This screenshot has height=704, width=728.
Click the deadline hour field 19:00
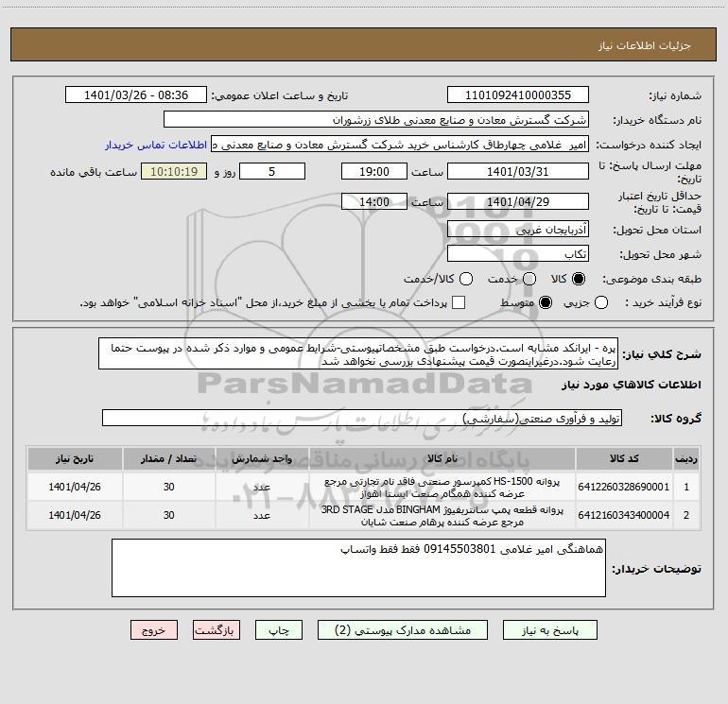tap(374, 171)
